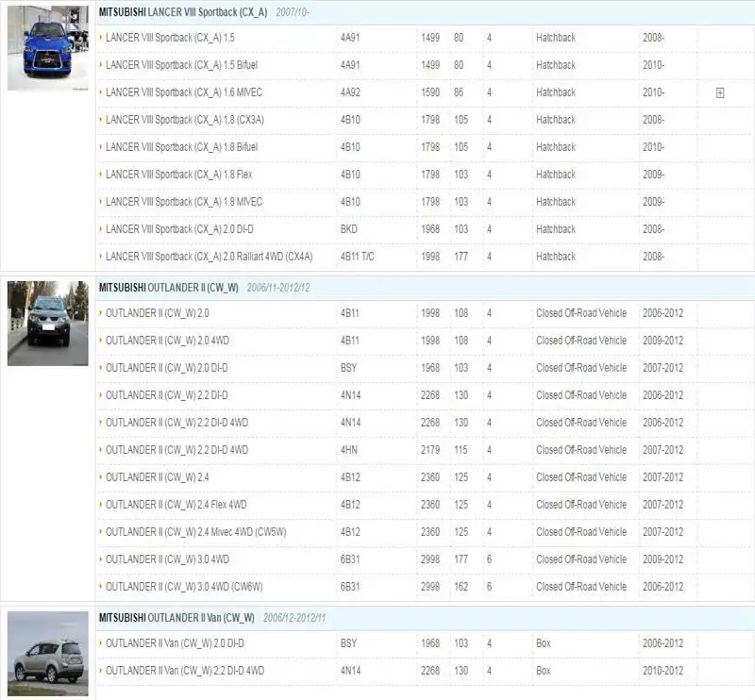Click year 2009- in the 1.8 MIVEC row
755x700 pixels.
click(x=653, y=202)
